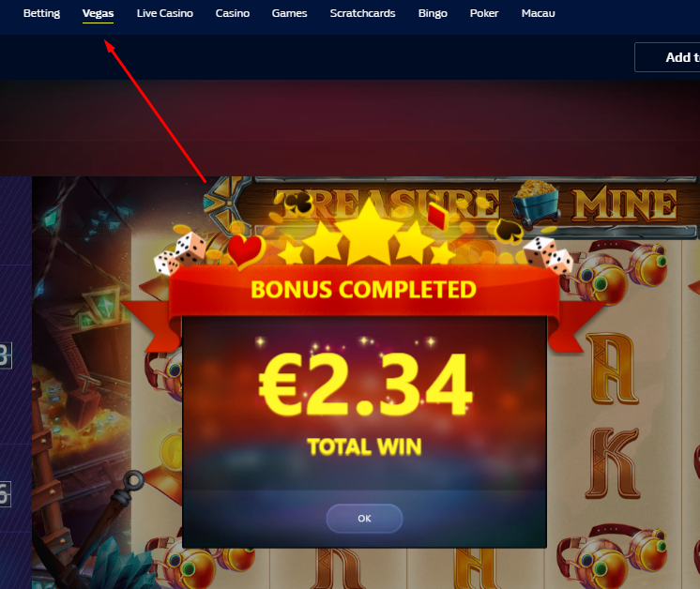Open Scratchcards page
The width and height of the screenshot is (700, 589).
(362, 13)
